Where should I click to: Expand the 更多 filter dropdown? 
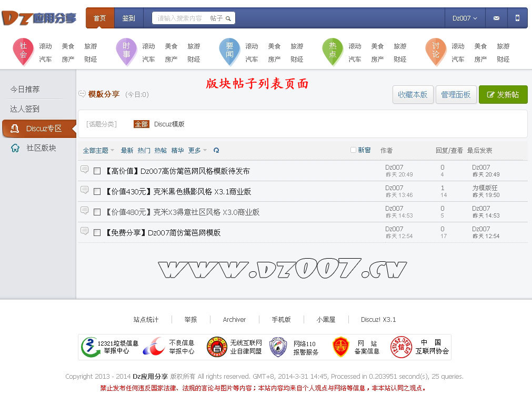pyautogui.click(x=197, y=150)
